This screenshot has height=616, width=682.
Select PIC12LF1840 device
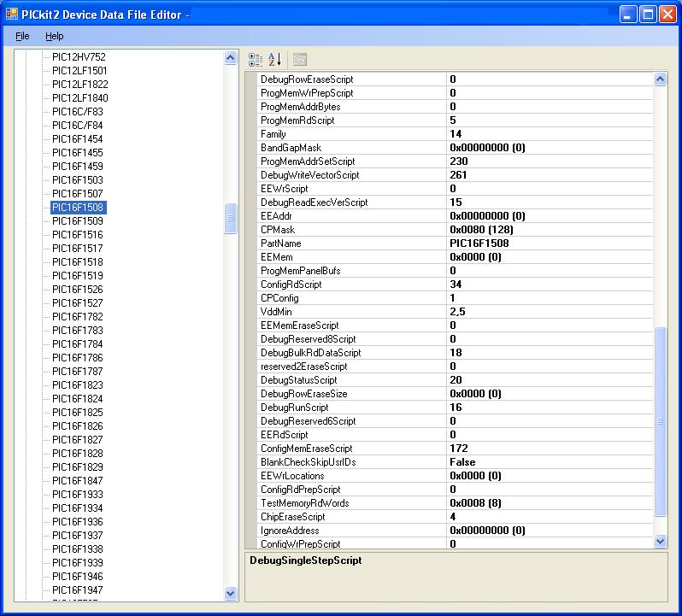click(x=80, y=97)
